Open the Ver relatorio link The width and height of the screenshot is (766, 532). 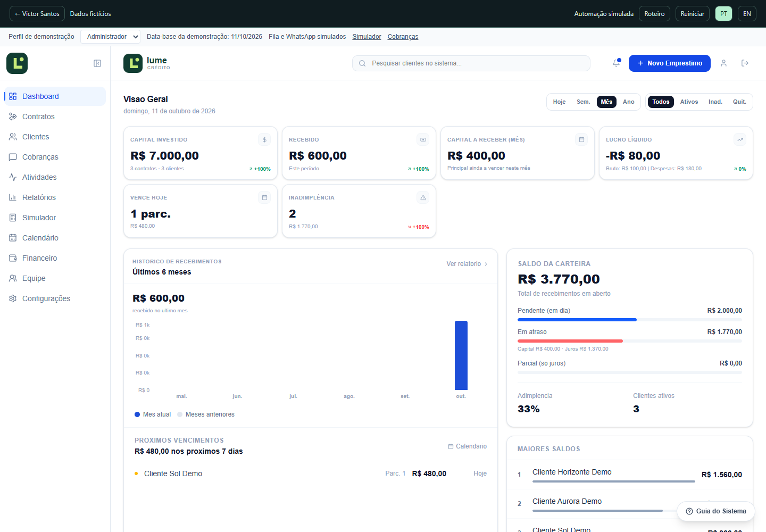(467, 264)
